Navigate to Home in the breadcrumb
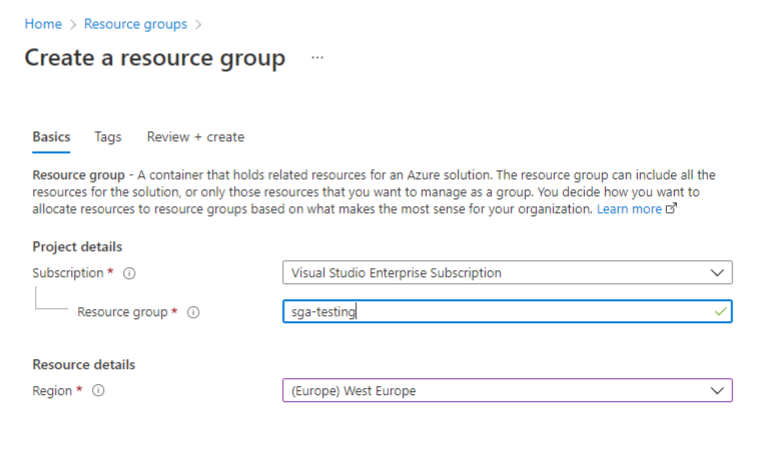This screenshot has height=456, width=760. point(43,23)
